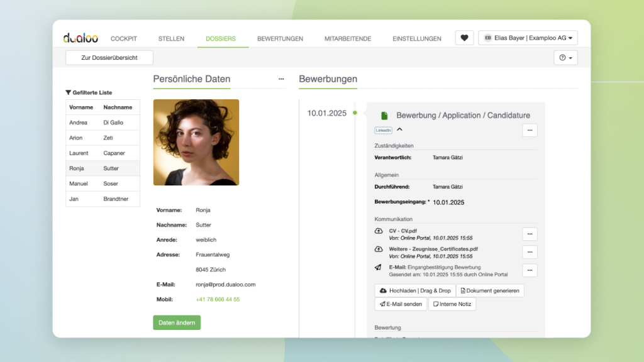Collapse the Bewerbung details with the chevron
Viewport: 644px width, 362px height.
click(x=399, y=129)
